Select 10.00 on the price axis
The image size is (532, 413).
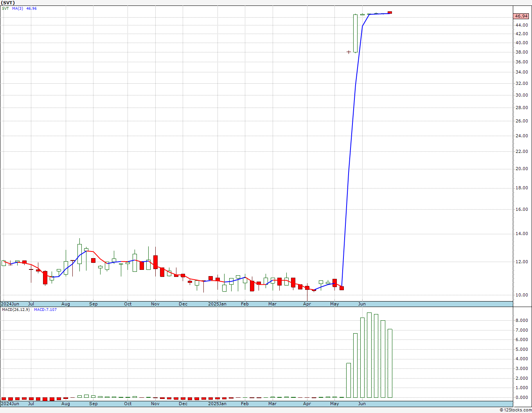(521, 295)
